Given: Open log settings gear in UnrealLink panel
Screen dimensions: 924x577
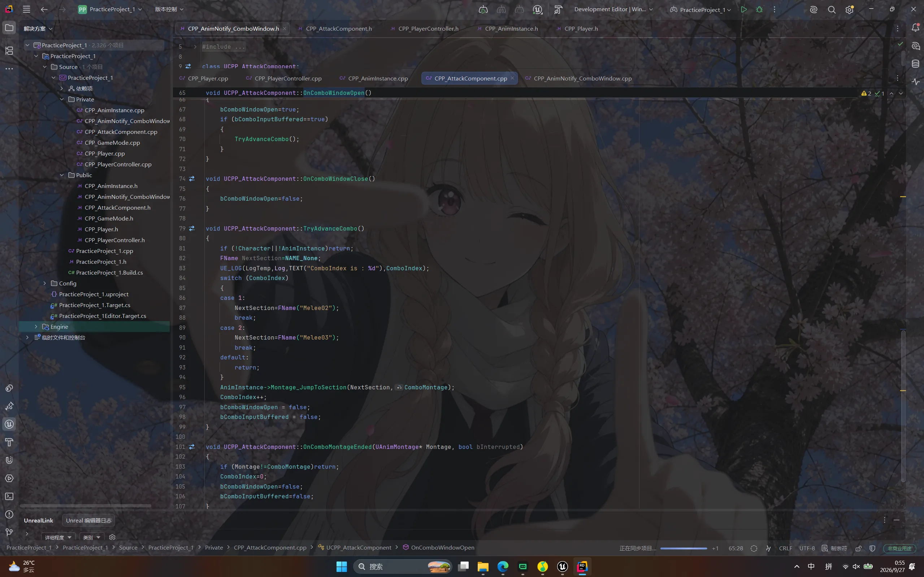Looking at the screenshot, I should coord(112,537).
